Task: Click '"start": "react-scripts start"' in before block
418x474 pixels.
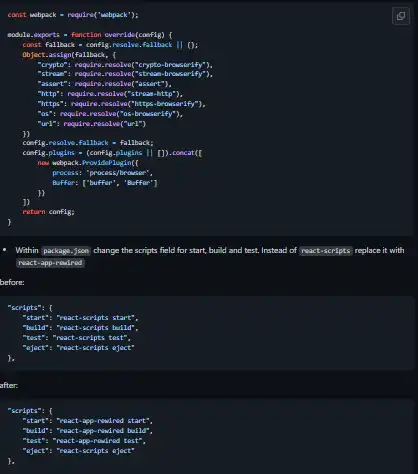Action: (80, 318)
